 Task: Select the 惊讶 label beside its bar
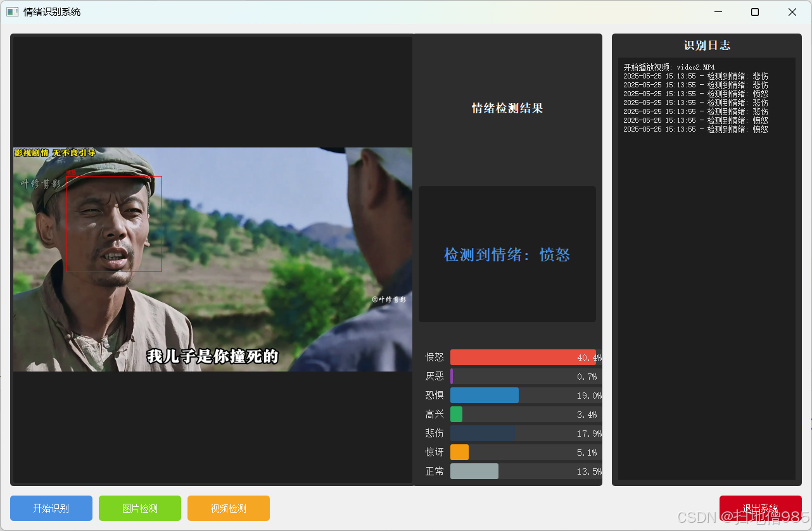[435, 453]
